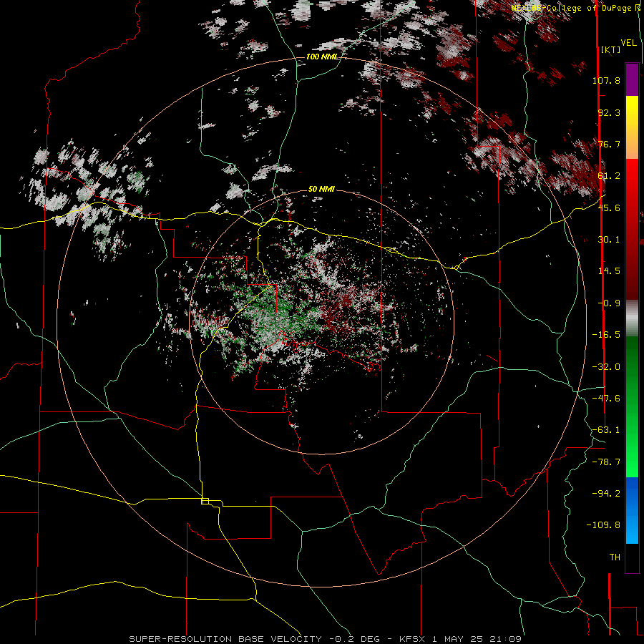Click the KFSX station identifier in caption
This screenshot has width=644, height=644.
coord(412,639)
